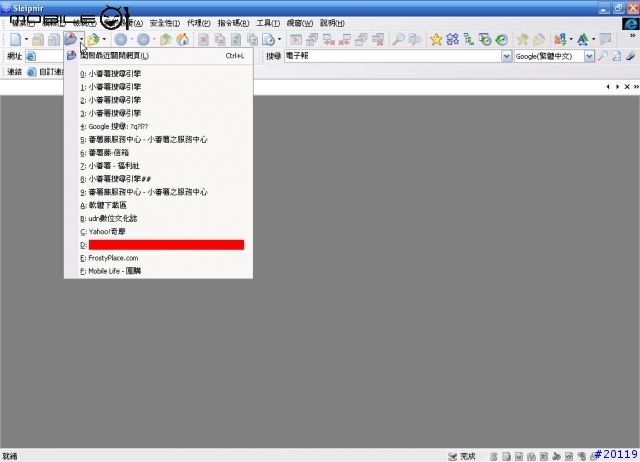Click the green Up folder icon
Image resolution: width=640 pixels, height=462 pixels.
click(166, 40)
